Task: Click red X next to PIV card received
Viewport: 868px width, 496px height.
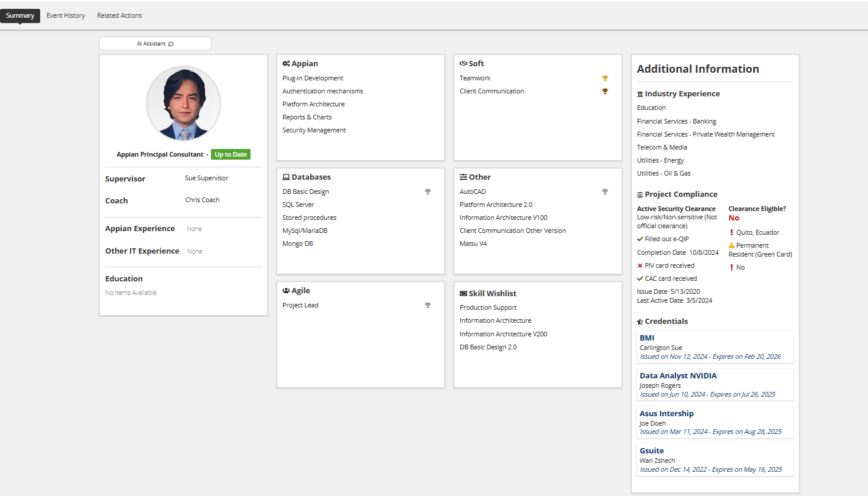Action: [x=640, y=265]
